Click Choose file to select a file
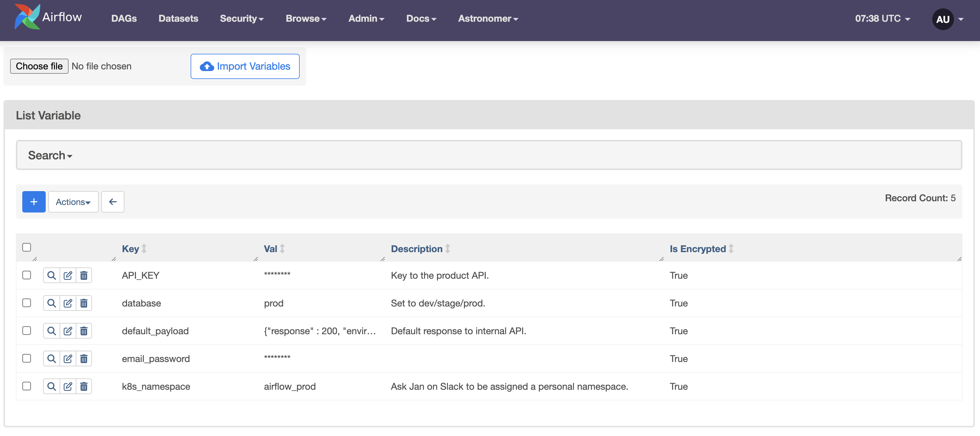This screenshot has width=980, height=436. [x=39, y=66]
